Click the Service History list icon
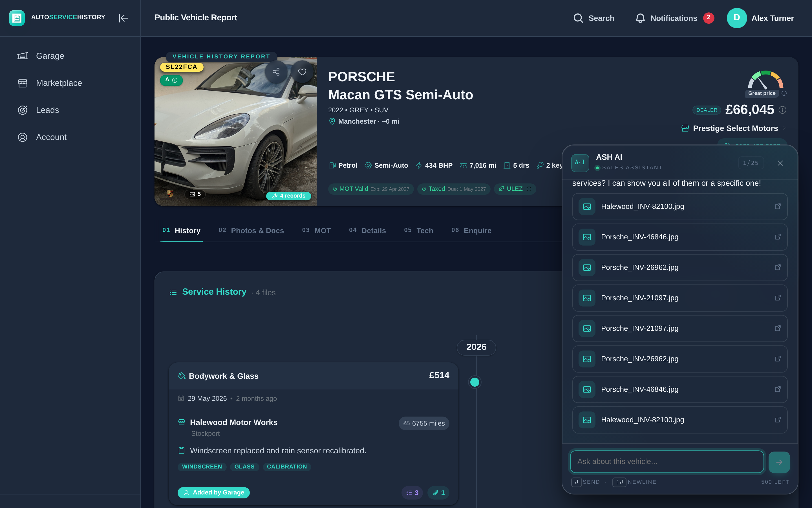 tap(173, 292)
